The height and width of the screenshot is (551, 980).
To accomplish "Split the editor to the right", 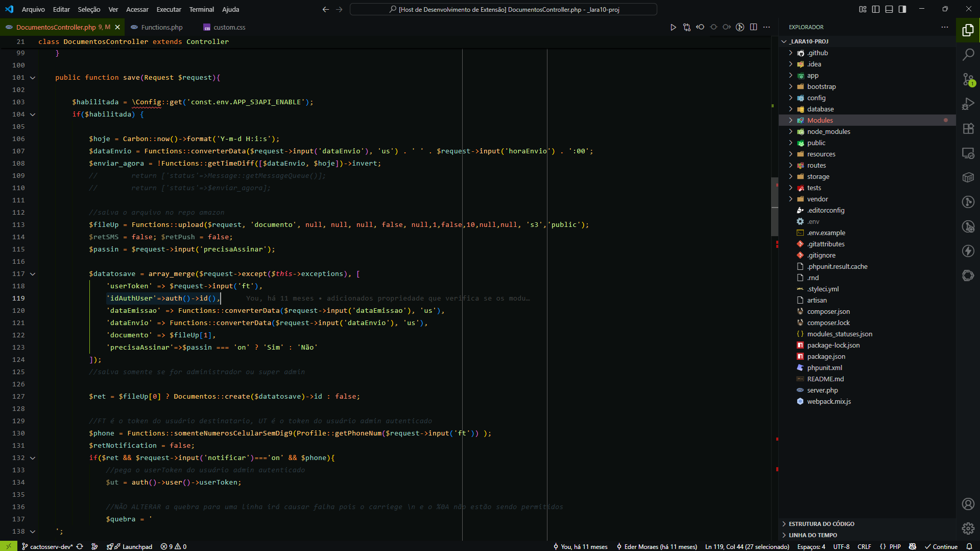I will [x=753, y=27].
